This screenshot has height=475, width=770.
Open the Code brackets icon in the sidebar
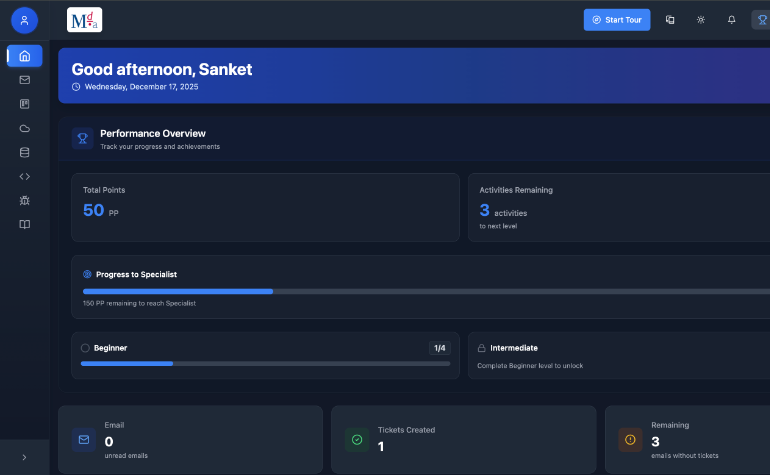coord(25,176)
